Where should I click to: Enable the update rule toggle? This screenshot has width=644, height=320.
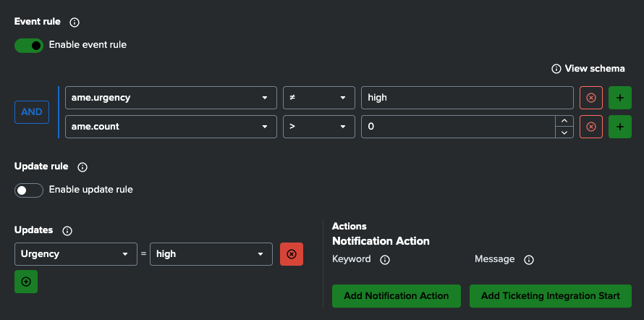pyautogui.click(x=29, y=190)
